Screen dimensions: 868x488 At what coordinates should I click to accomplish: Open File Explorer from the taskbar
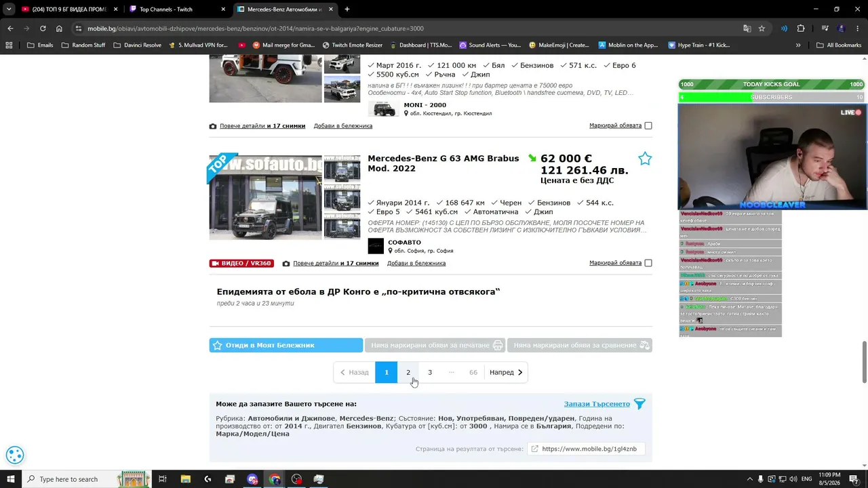pyautogui.click(x=185, y=479)
